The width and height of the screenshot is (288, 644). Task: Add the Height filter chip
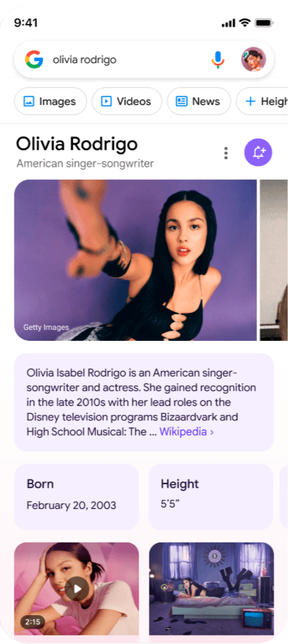(x=262, y=102)
